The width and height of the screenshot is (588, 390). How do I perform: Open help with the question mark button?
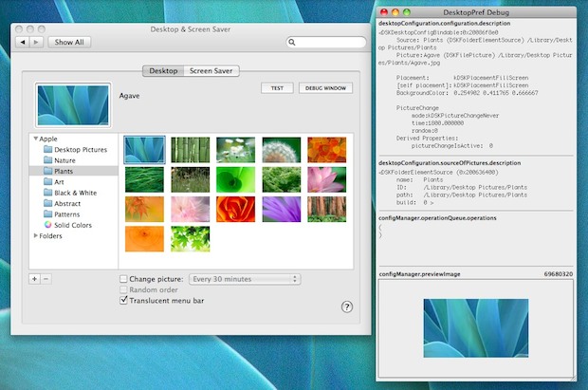347,306
